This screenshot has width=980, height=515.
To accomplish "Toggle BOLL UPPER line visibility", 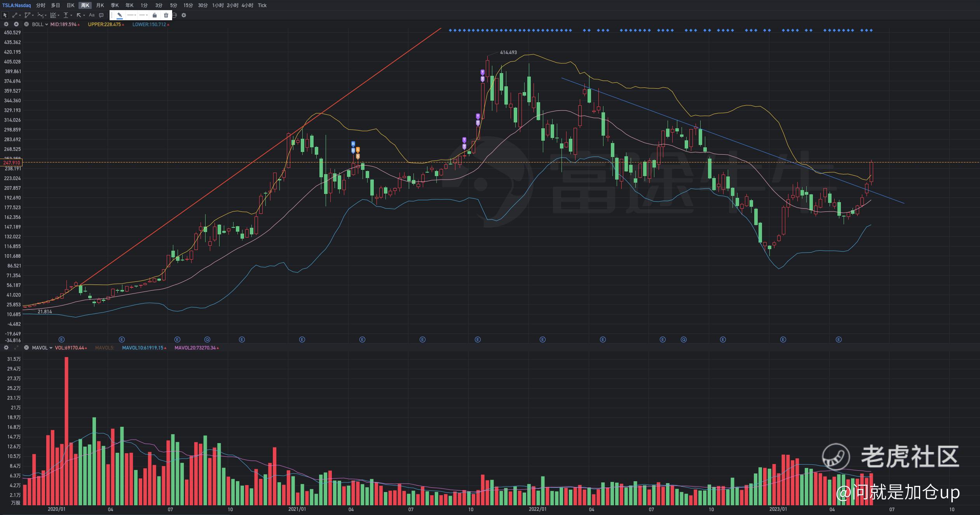I will tap(106, 24).
